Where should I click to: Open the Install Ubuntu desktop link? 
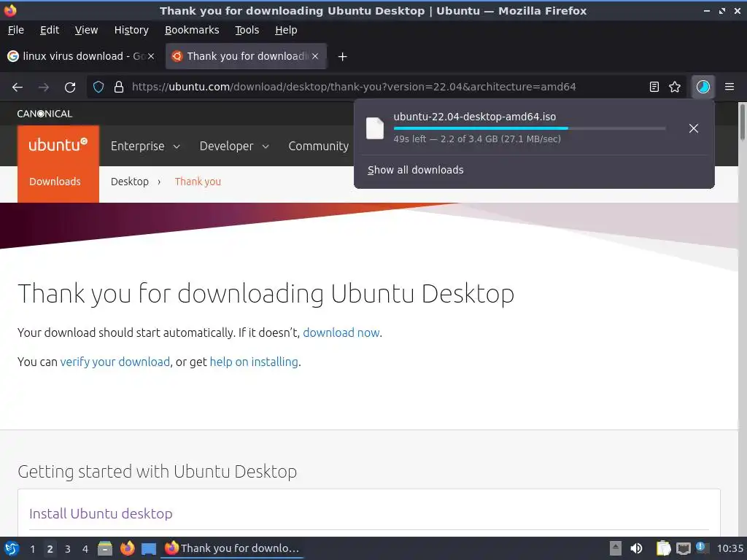(x=101, y=513)
